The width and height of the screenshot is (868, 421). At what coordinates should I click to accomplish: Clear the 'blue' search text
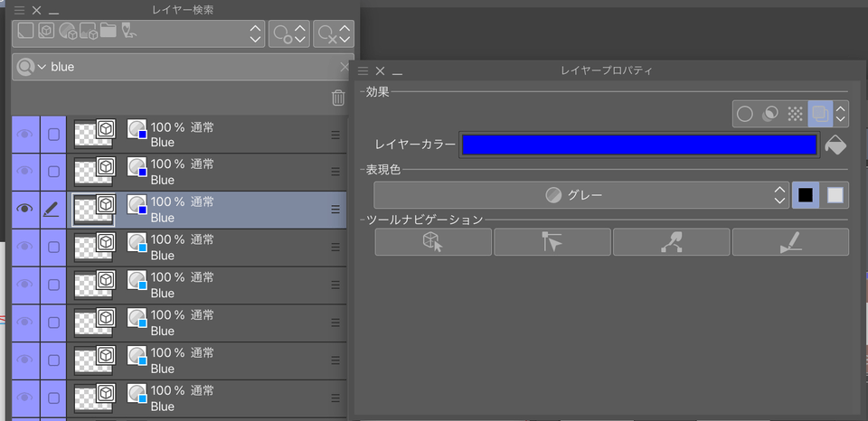pyautogui.click(x=344, y=67)
